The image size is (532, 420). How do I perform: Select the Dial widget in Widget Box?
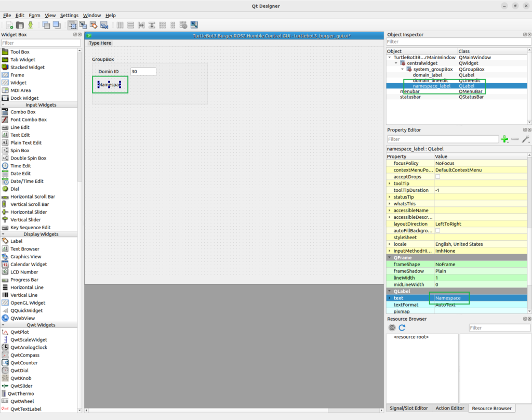point(15,189)
